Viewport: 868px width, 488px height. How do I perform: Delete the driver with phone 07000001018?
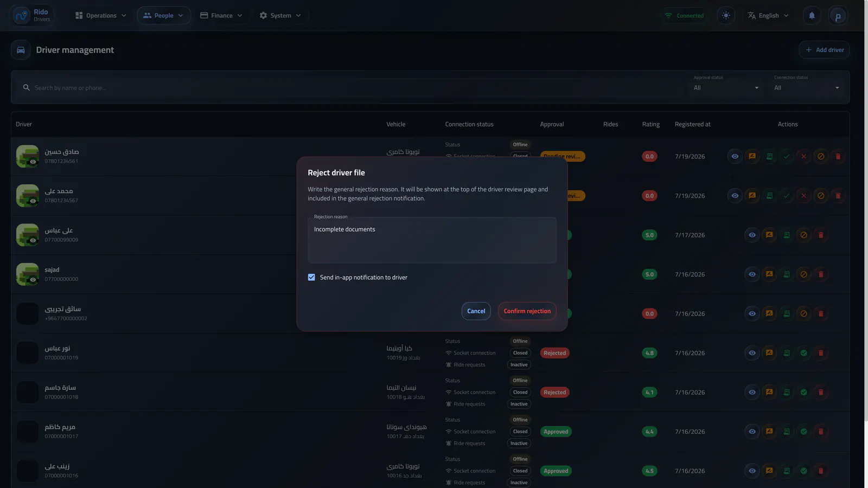[821, 392]
